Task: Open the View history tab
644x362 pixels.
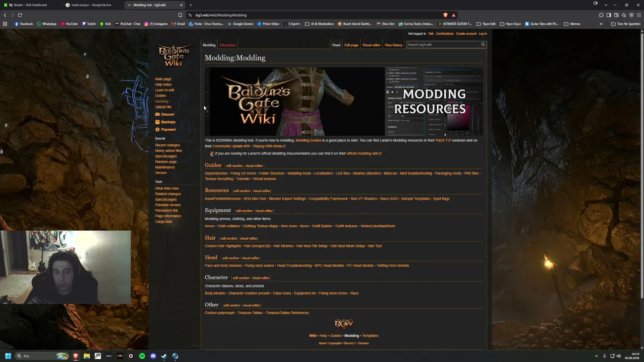Action: (x=393, y=45)
